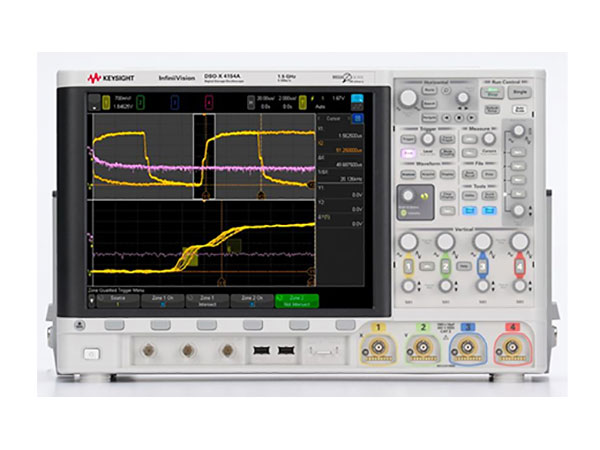Click the horizontal scale knob
The width and height of the screenshot is (600, 450).
pyautogui.click(x=408, y=98)
